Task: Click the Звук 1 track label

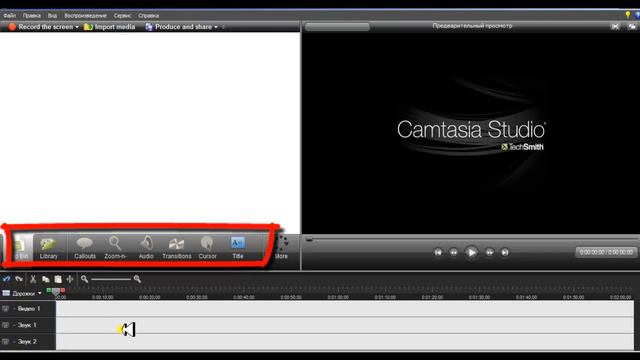Action: click(27, 325)
